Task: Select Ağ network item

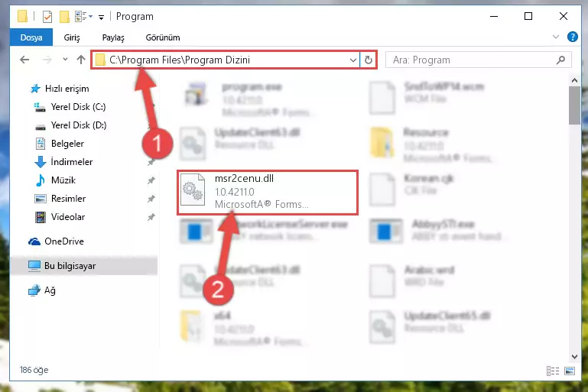Action: click(x=50, y=290)
